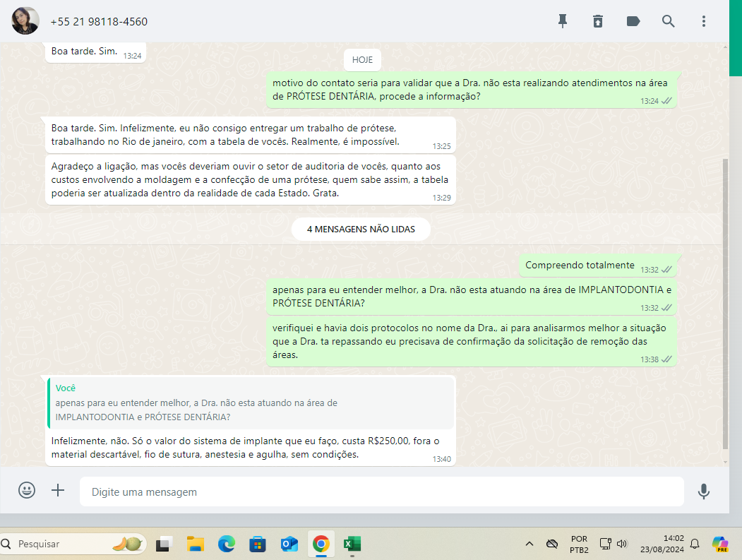
Task: Click the 4 MENSAGENS NÃO LIDAS banner
Action: [361, 229]
